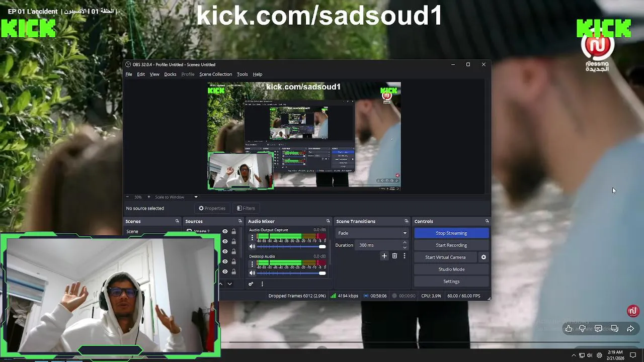The width and height of the screenshot is (644, 362).
Task: Click the '60.00 / 60.00 FPS' status text
Action: tap(464, 296)
